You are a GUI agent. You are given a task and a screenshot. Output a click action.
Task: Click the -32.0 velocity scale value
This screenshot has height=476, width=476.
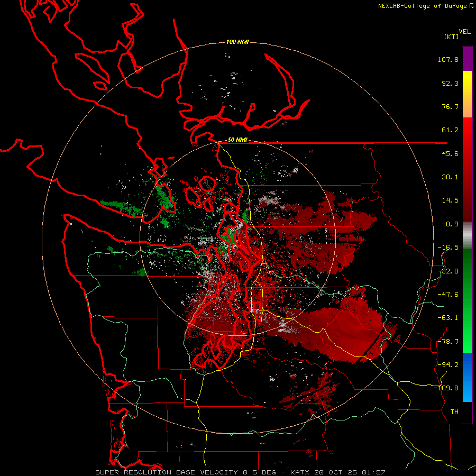448,271
